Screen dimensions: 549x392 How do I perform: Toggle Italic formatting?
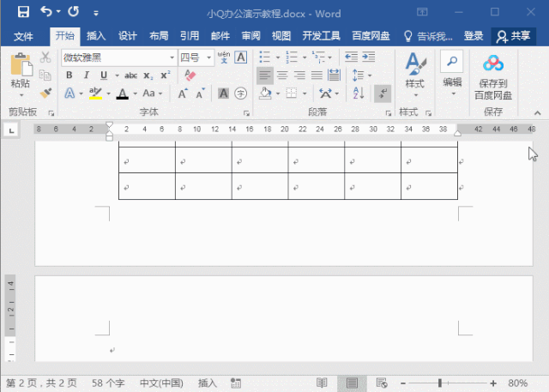point(86,75)
